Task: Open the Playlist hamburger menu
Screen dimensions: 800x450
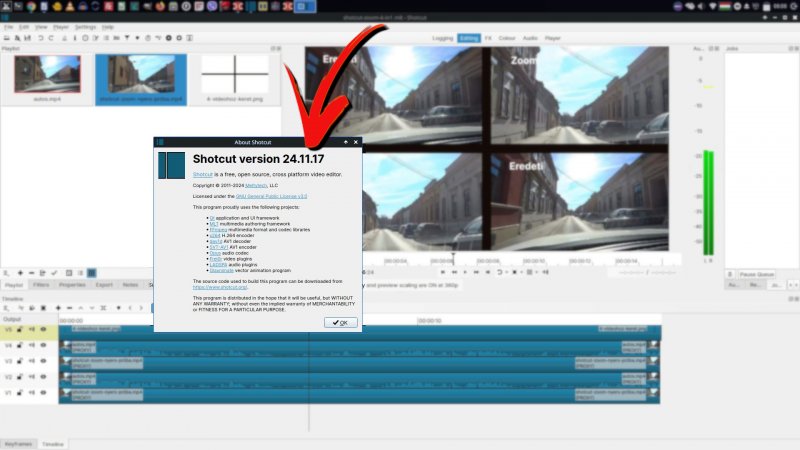Action: 6,273
